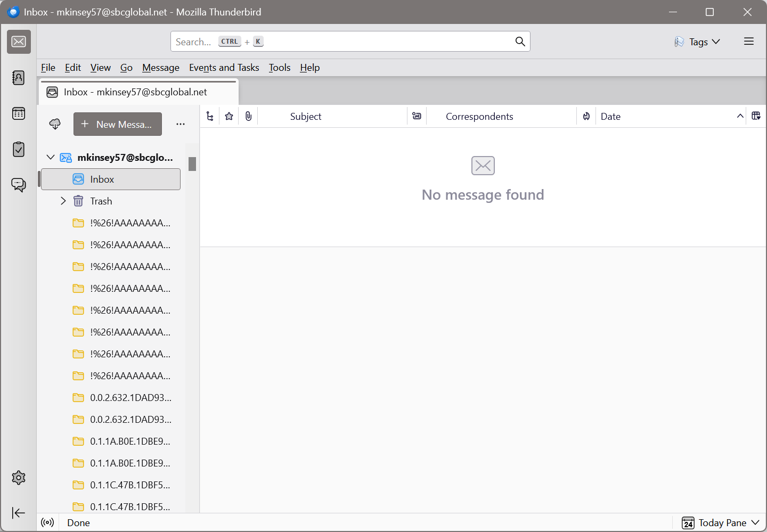
Task: Toggle threaded view column header
Action: 210,116
